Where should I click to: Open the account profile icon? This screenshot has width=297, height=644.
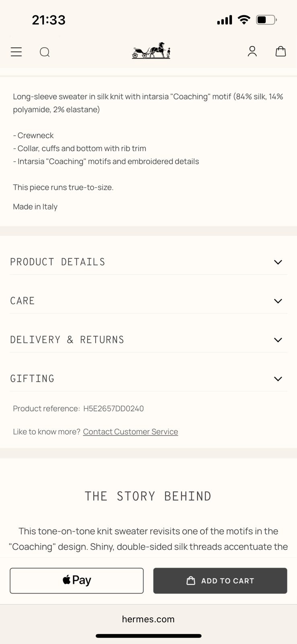pos(252,51)
